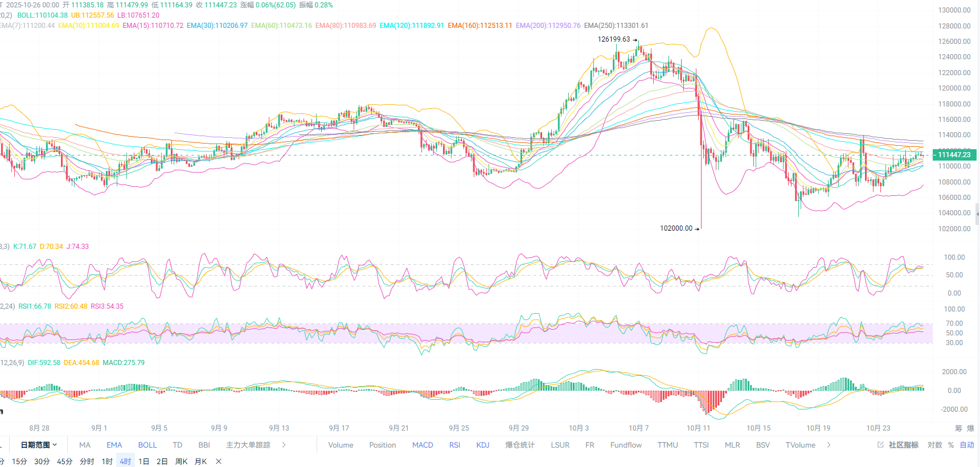Select the 15分 timeframe

19,461
